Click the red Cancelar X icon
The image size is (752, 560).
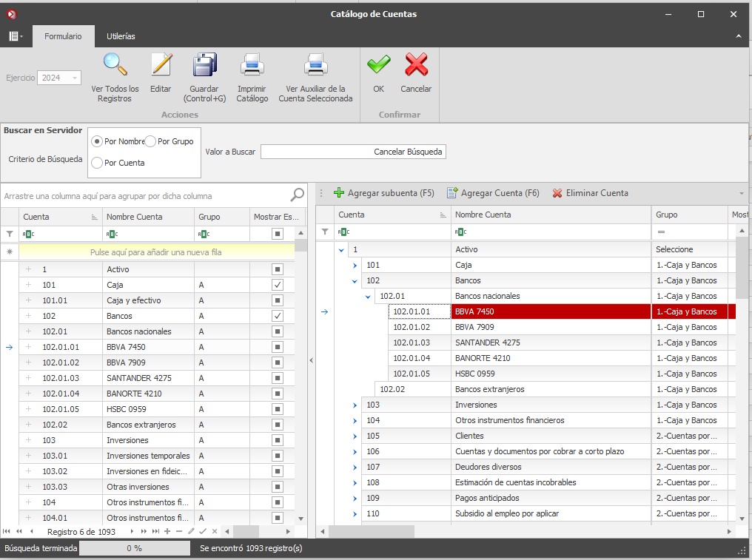(416, 64)
